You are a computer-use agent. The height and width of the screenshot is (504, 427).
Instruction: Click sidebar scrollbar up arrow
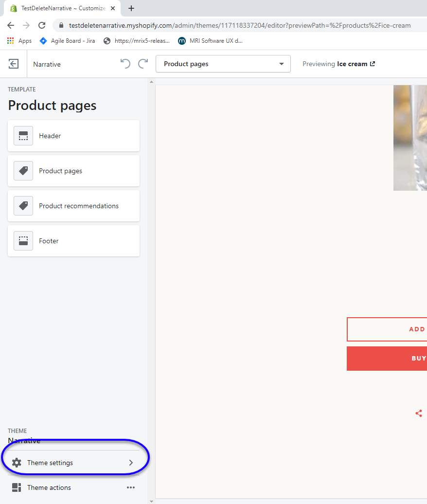[151, 82]
